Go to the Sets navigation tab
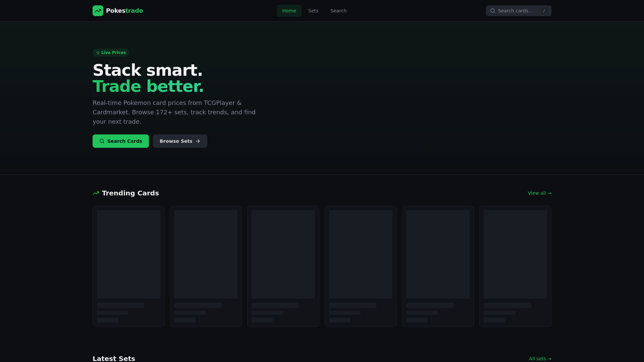 pyautogui.click(x=313, y=11)
